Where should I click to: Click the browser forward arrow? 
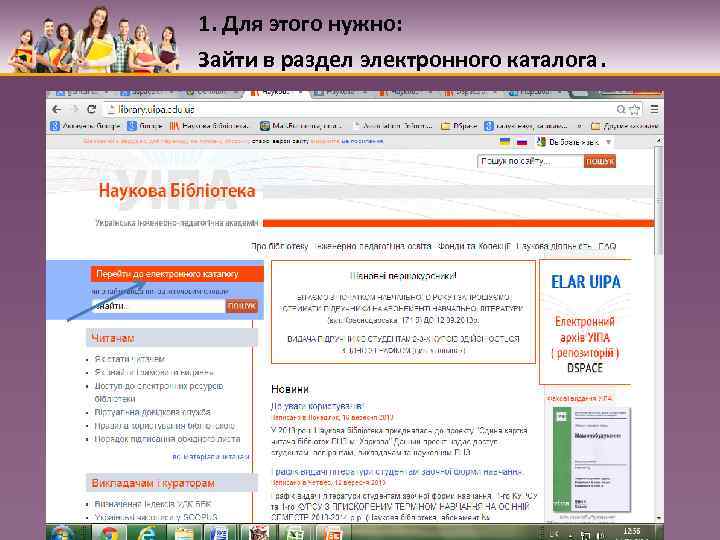[74, 109]
